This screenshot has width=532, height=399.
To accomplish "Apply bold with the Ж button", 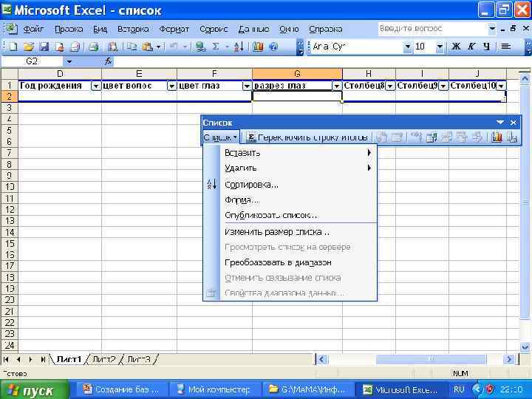I will click(x=456, y=47).
